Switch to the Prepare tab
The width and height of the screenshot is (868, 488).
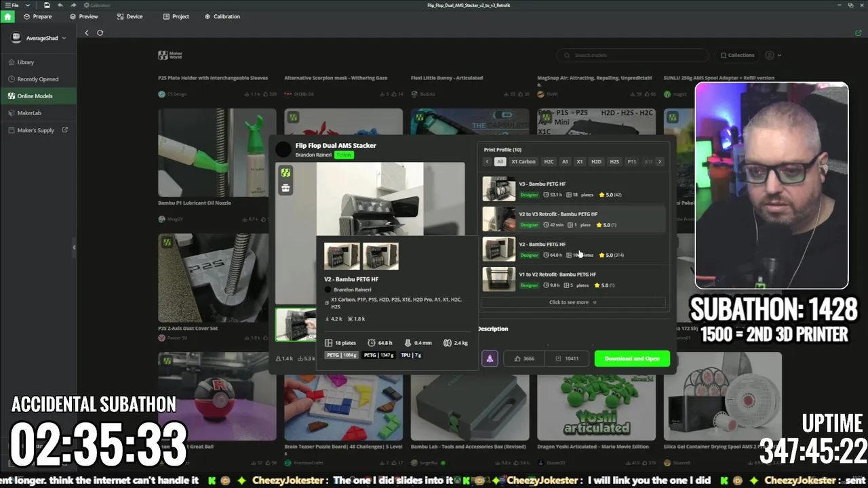37,16
